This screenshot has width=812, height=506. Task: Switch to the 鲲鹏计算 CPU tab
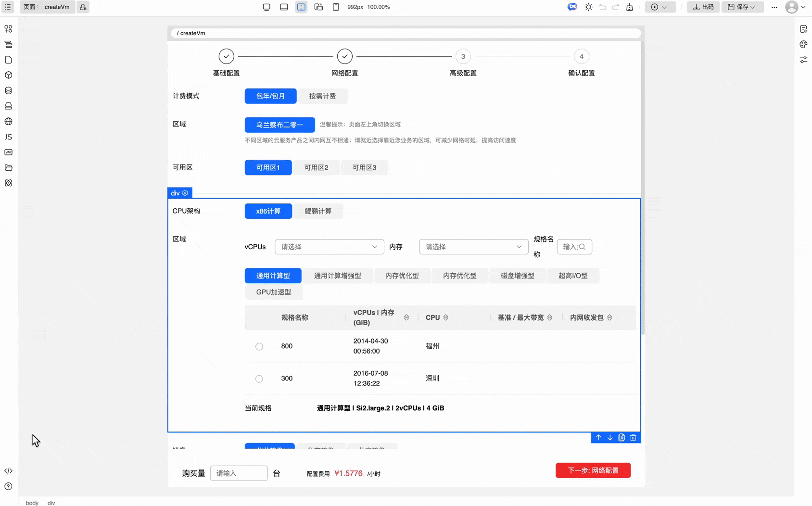[x=318, y=211]
